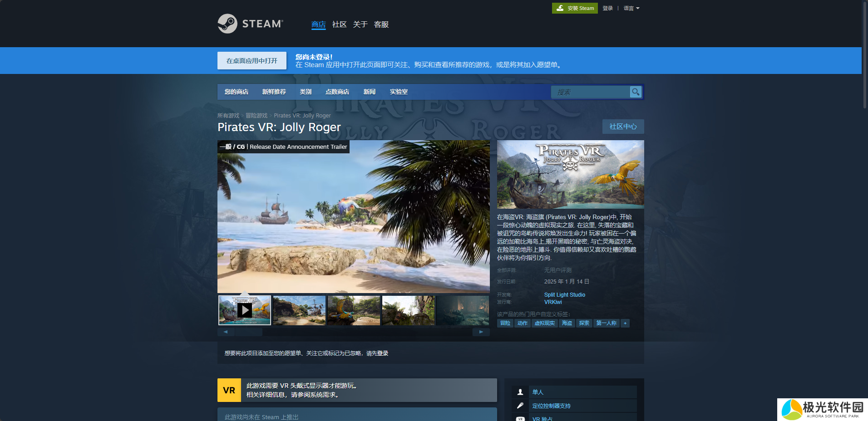The image size is (868, 421).
Task: Open the 语言 language dropdown
Action: click(631, 8)
